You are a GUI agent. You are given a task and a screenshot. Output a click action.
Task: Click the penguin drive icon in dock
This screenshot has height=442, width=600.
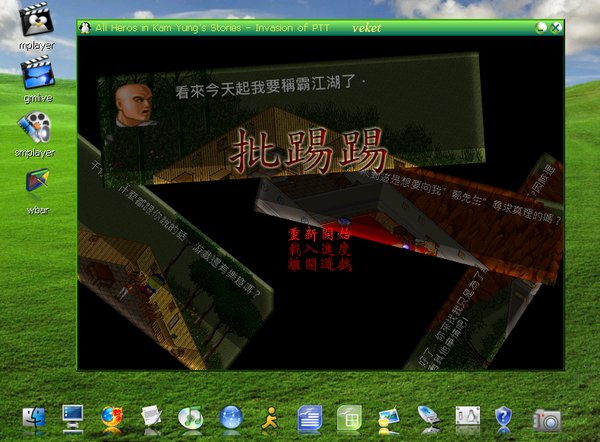coord(468,416)
